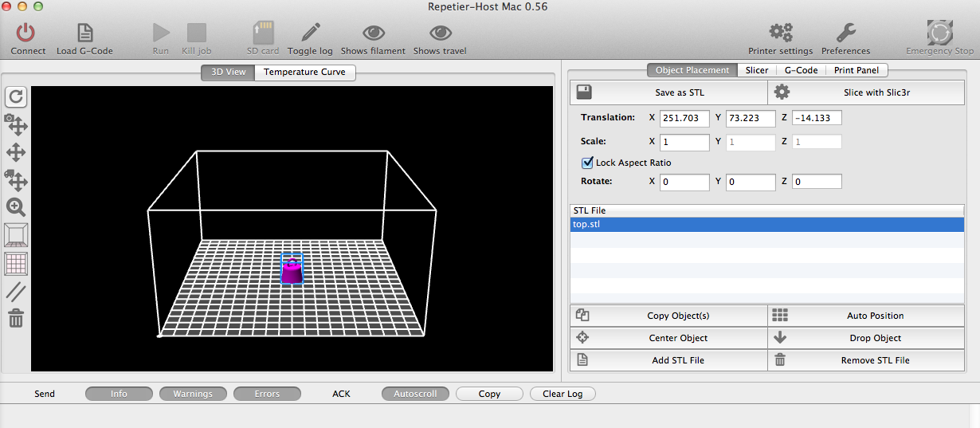Screen dimensions: 980x428
Task: Click Drop Object button
Action: pos(866,338)
